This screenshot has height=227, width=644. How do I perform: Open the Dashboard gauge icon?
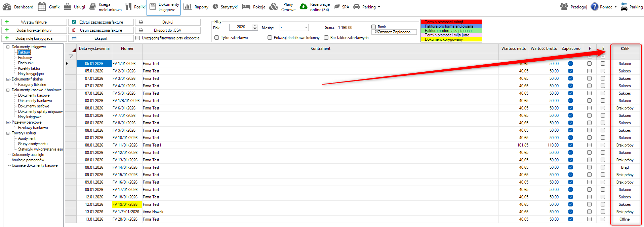(7, 7)
